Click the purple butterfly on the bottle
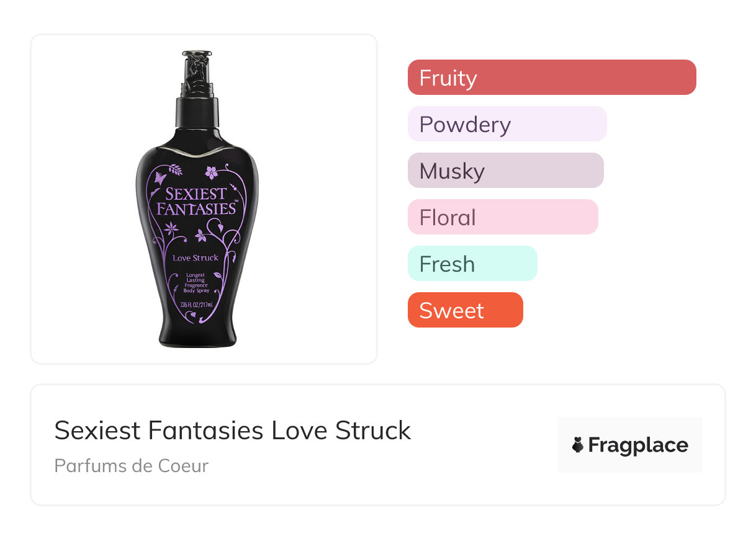Screen dimensions: 756x536 click(160, 179)
